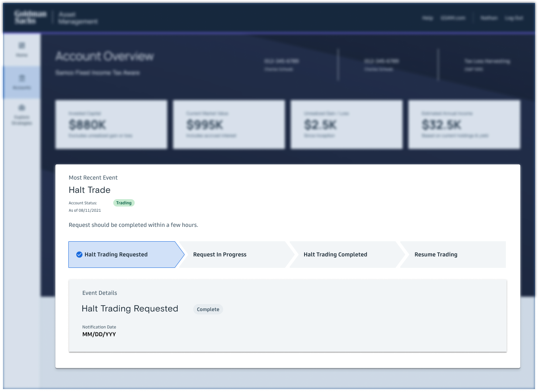Click the Home icon in the sidebar
The width and height of the screenshot is (538, 392).
tap(22, 46)
